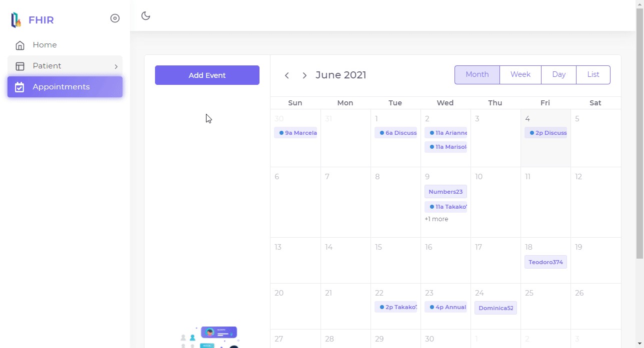Expand the '+1 more' events link
Viewport: 644px width, 348px height.
coord(436,219)
